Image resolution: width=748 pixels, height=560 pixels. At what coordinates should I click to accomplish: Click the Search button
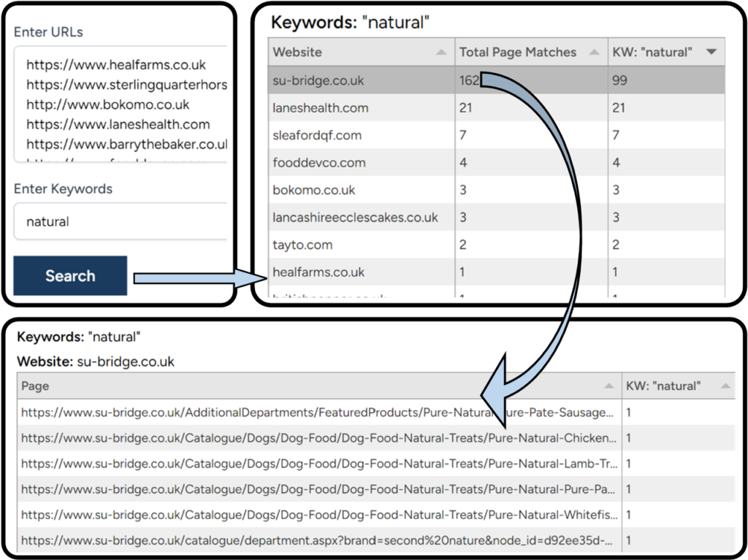pyautogui.click(x=70, y=276)
